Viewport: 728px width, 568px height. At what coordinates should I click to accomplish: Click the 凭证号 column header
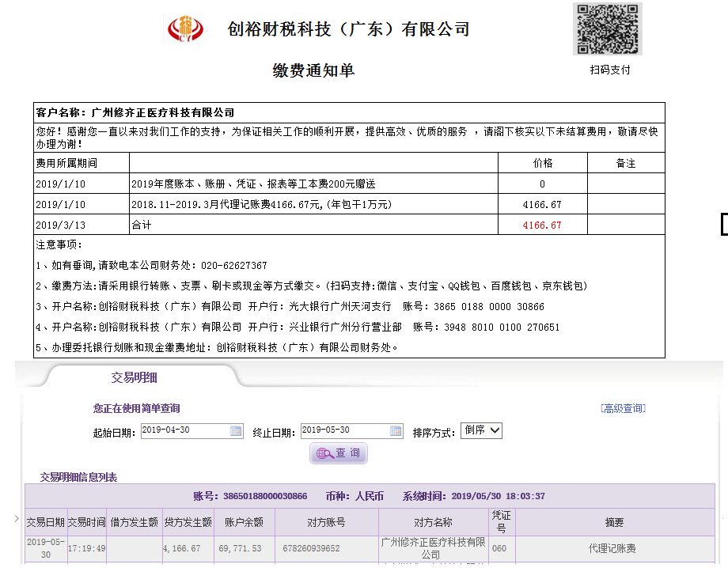point(502,522)
